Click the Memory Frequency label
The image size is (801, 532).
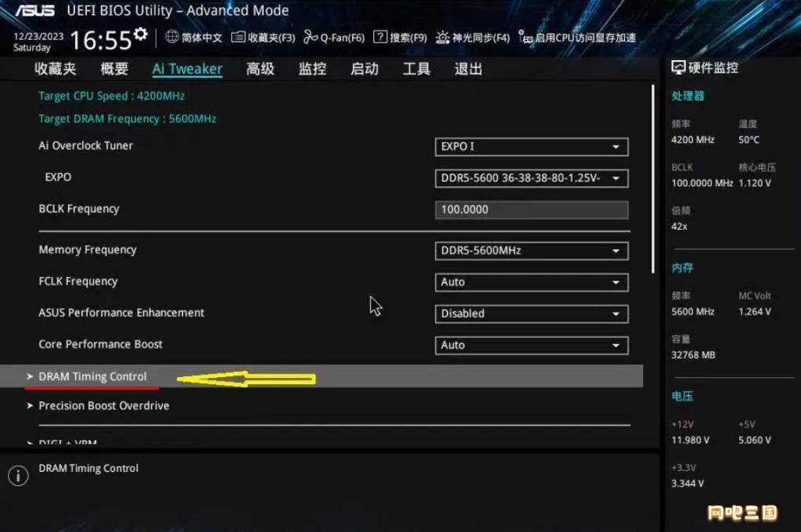point(88,250)
